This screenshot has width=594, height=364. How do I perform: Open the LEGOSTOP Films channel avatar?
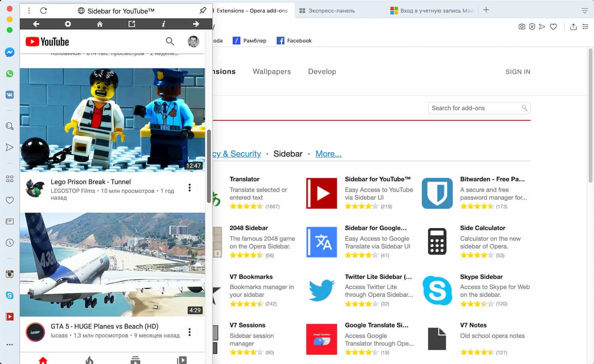[x=35, y=188]
